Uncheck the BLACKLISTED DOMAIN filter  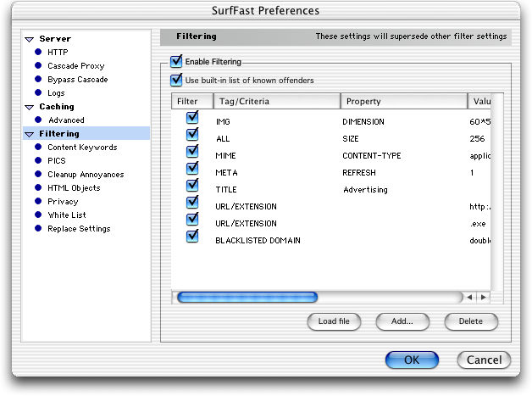tap(192, 237)
